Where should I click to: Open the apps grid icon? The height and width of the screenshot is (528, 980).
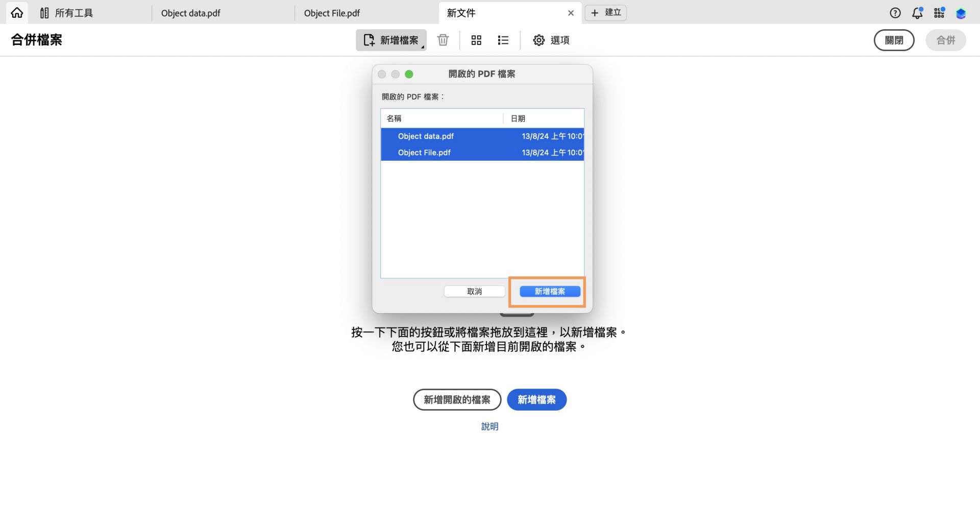pos(939,13)
